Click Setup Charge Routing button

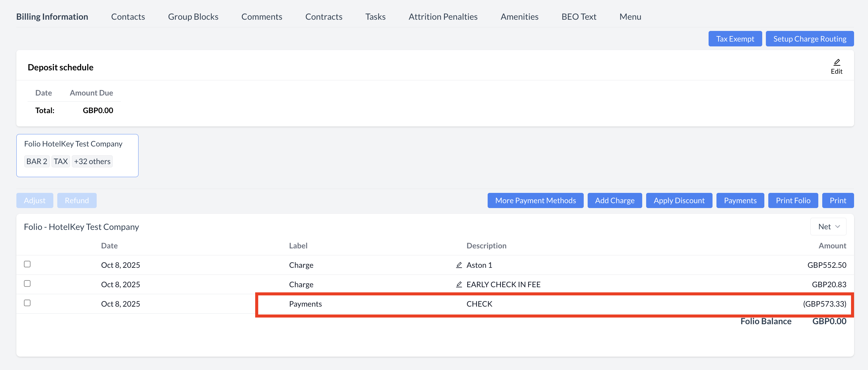pos(810,39)
